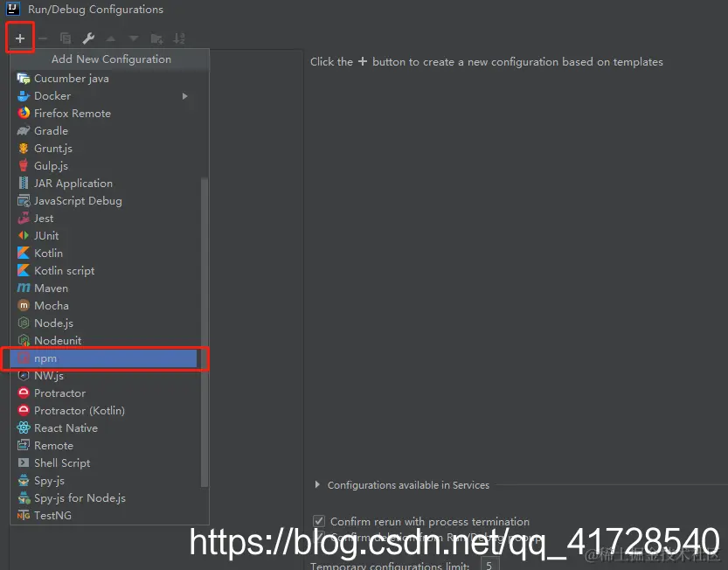The image size is (728, 570).
Task: Choose Spy-js for Node.js configuration type
Action: (x=107, y=498)
